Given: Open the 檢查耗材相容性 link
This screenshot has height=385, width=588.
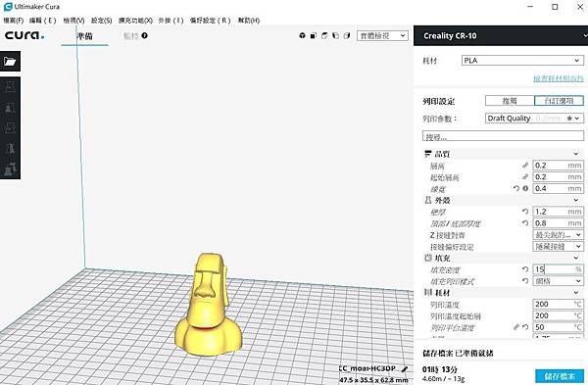Looking at the screenshot, I should click(x=559, y=78).
